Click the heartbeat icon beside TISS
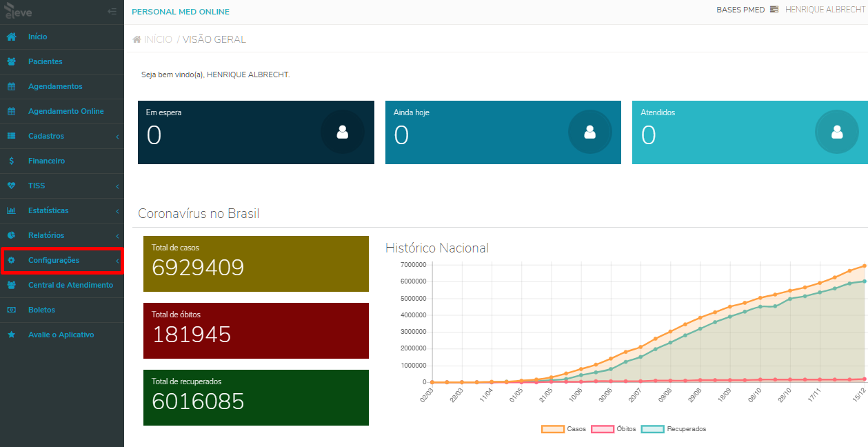The height and width of the screenshot is (447, 868). point(11,186)
